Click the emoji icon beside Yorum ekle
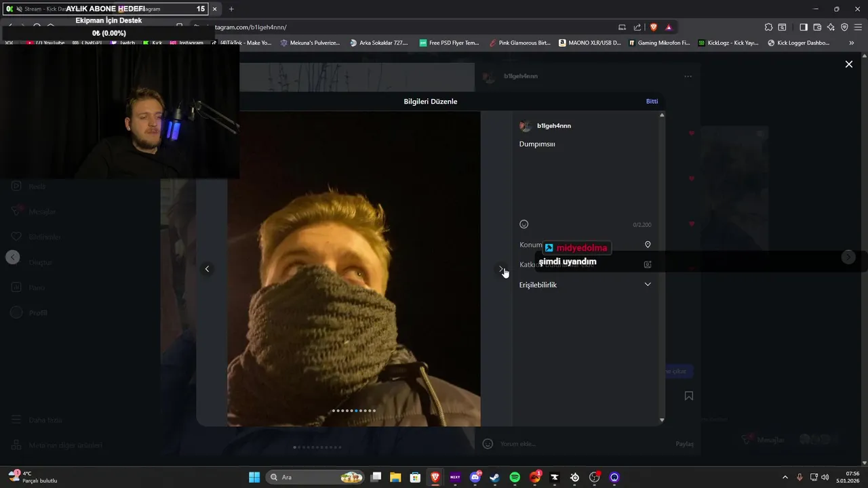The height and width of the screenshot is (488, 868). (487, 444)
